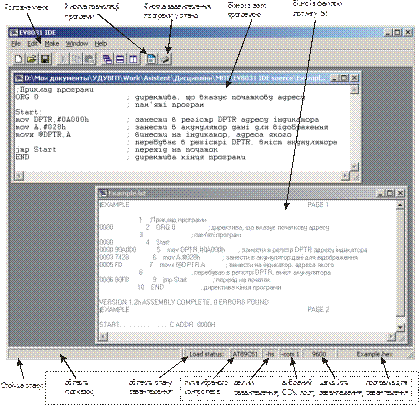Image resolution: width=420 pixels, height=406 pixels.
Task: Click the source window's vertical scroll down arrow
Action: click(355, 166)
